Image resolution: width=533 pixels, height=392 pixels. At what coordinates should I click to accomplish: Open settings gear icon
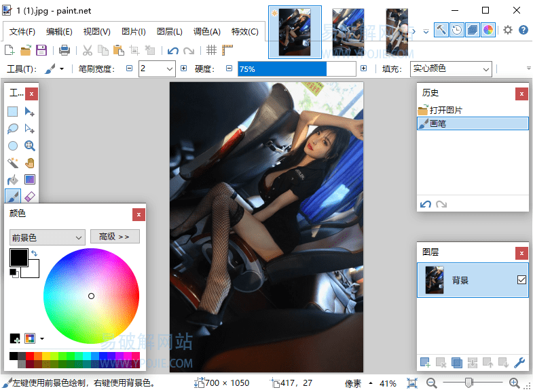pyautogui.click(x=507, y=31)
